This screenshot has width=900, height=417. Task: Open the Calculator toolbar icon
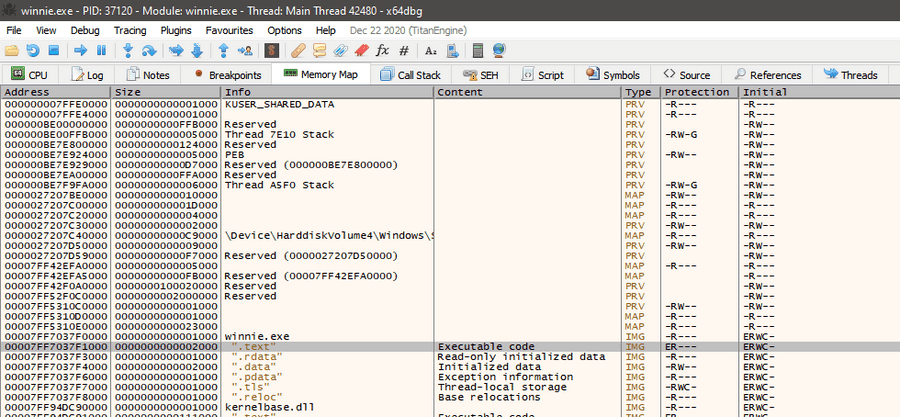(x=478, y=50)
